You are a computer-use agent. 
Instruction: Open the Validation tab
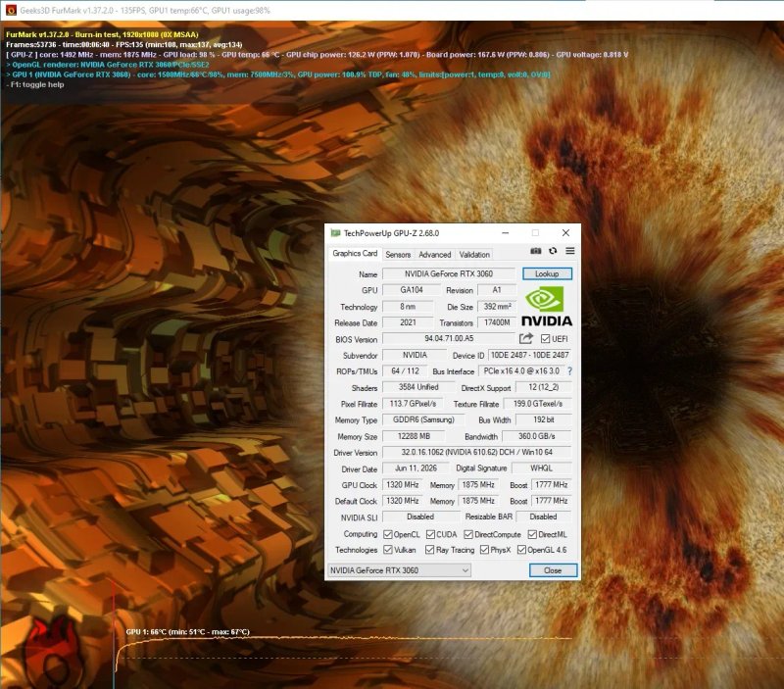click(x=474, y=255)
